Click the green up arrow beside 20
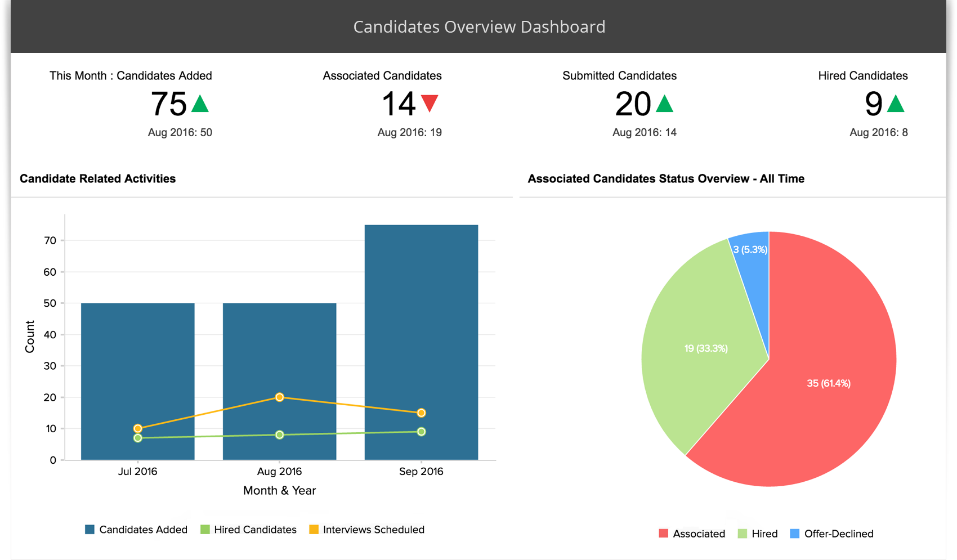Image resolution: width=957 pixels, height=560 pixels. point(665,104)
